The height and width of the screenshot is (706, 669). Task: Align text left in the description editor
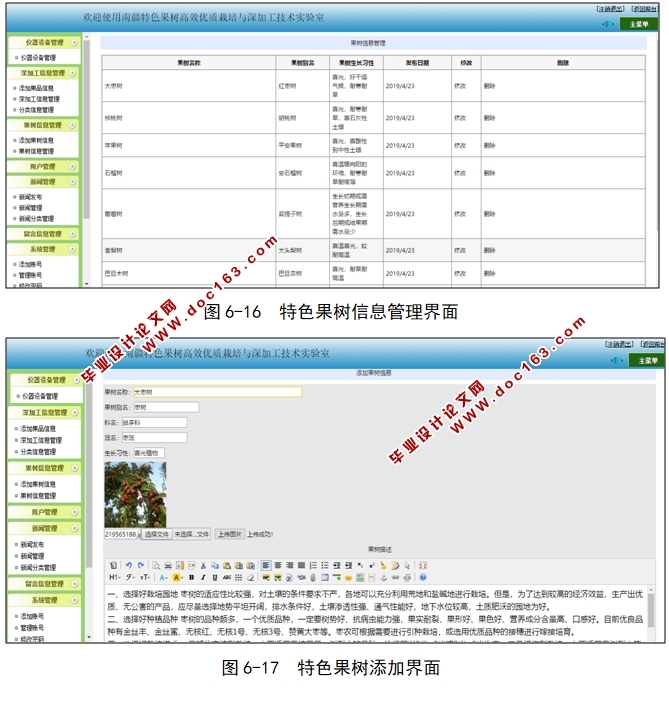[266, 566]
